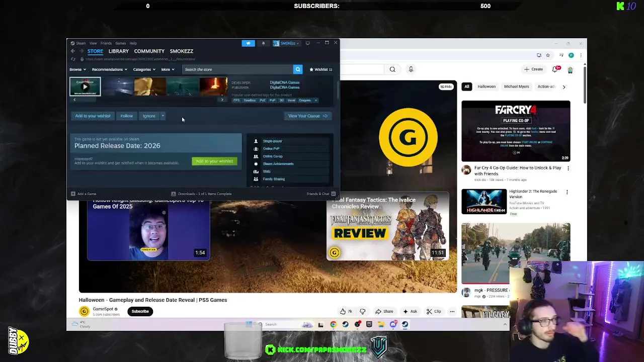This screenshot has width=644, height=362.
Task: Click Share under the video
Action: coord(384,311)
